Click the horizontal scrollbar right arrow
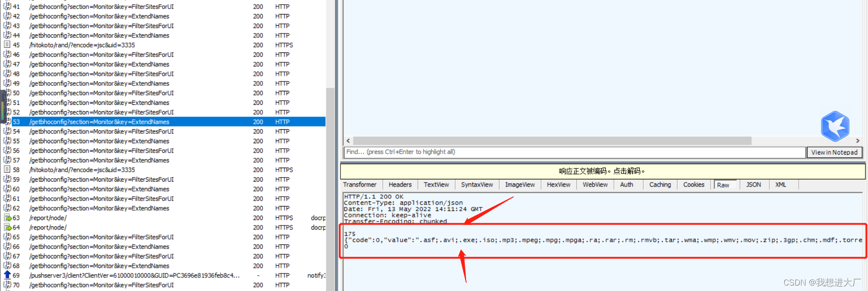This screenshot has height=291, width=868. [x=858, y=141]
